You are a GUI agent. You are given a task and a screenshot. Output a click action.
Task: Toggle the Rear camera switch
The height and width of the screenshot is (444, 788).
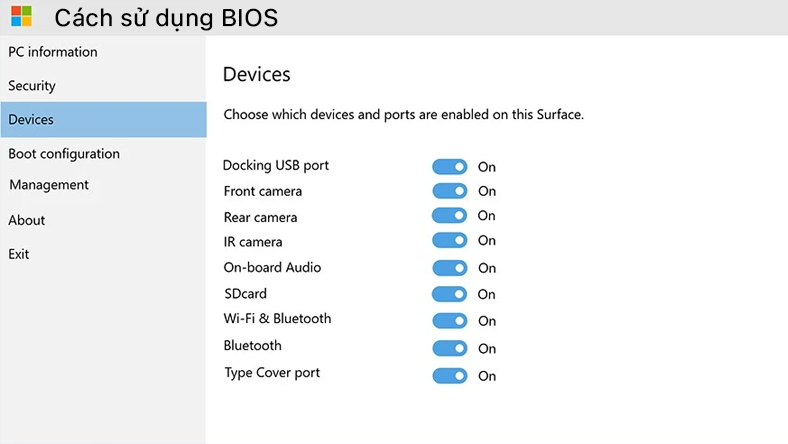click(450, 215)
